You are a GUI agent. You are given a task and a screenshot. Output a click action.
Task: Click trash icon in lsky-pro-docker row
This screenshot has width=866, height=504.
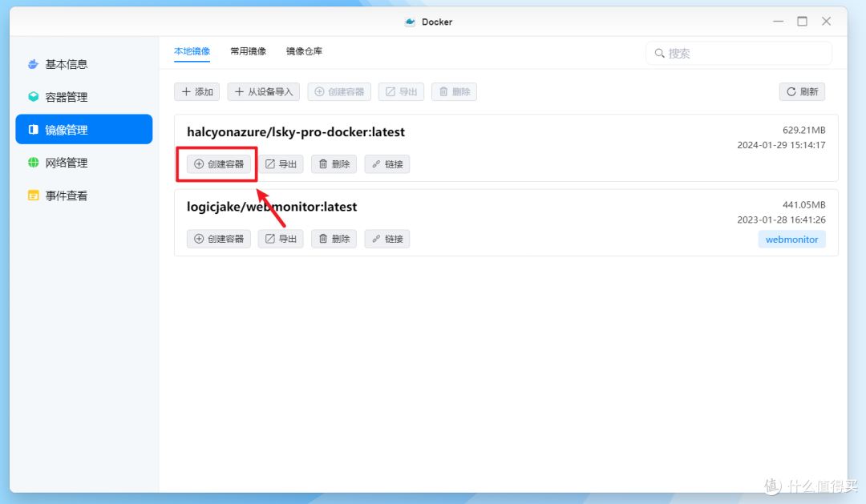pyautogui.click(x=323, y=164)
